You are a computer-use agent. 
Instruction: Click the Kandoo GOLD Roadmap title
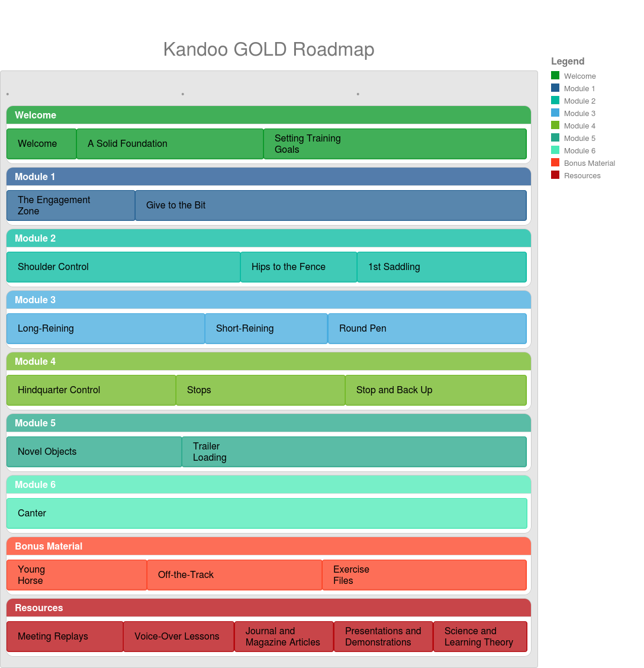pyautogui.click(x=269, y=49)
